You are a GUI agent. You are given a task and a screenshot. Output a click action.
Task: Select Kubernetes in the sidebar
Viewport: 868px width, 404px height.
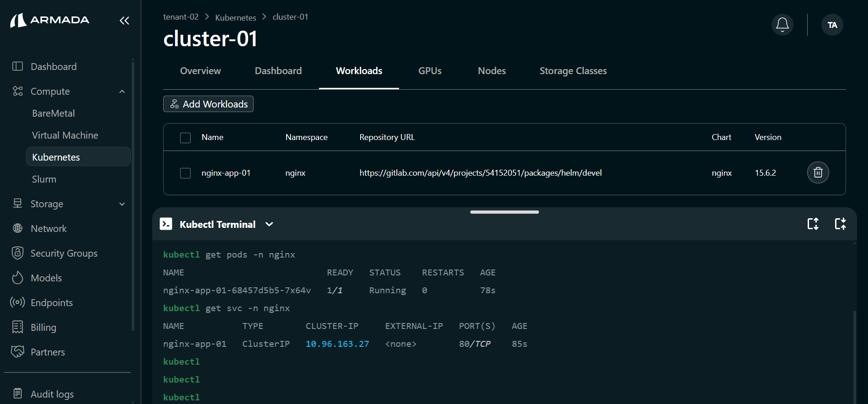(78, 157)
